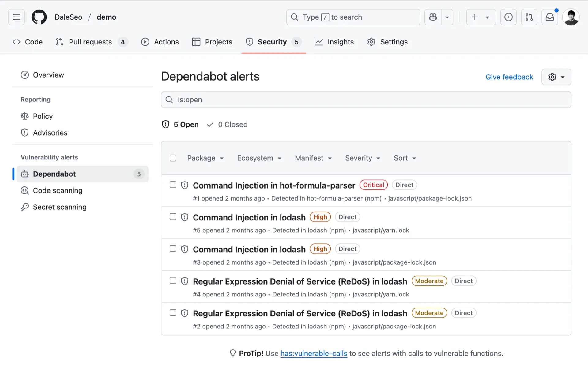
Task: Select all alerts with the header checkbox
Action: point(173,158)
